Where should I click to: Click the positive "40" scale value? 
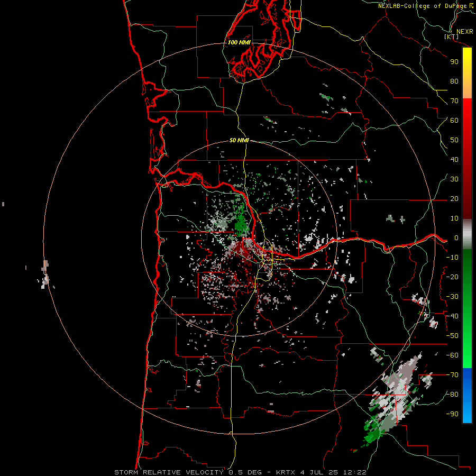(x=454, y=159)
